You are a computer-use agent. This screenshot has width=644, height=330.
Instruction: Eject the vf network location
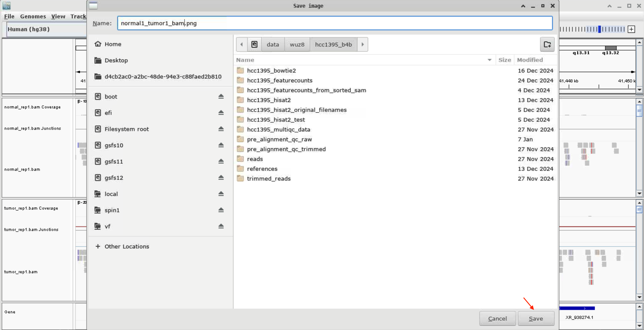point(221,226)
